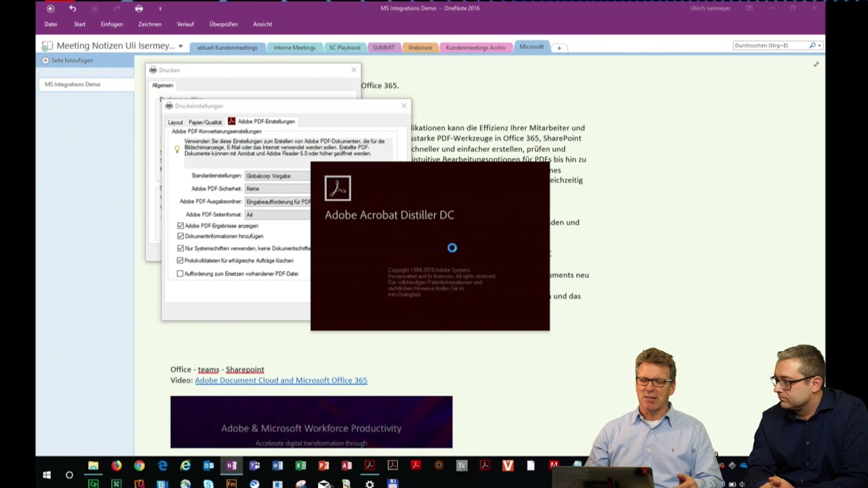
Task: Click the OneNote taskbar icon
Action: [231, 466]
